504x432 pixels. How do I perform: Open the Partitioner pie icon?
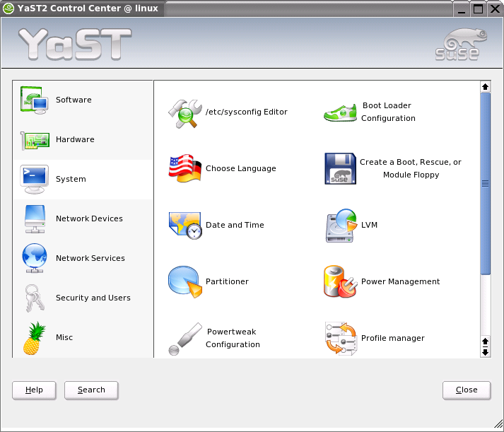pyautogui.click(x=185, y=282)
